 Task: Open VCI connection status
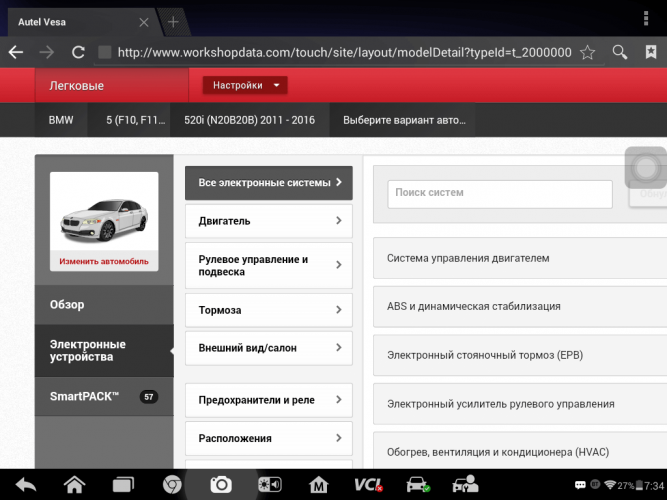pos(368,484)
